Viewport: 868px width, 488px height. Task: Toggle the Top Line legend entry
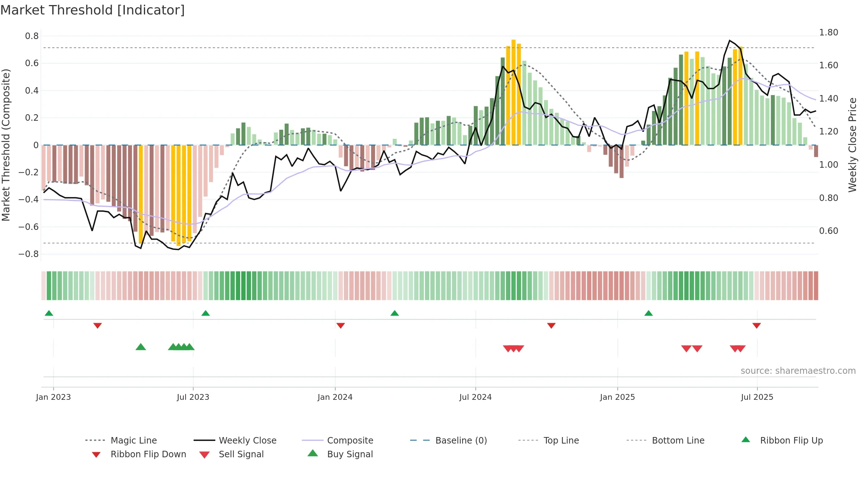(549, 440)
